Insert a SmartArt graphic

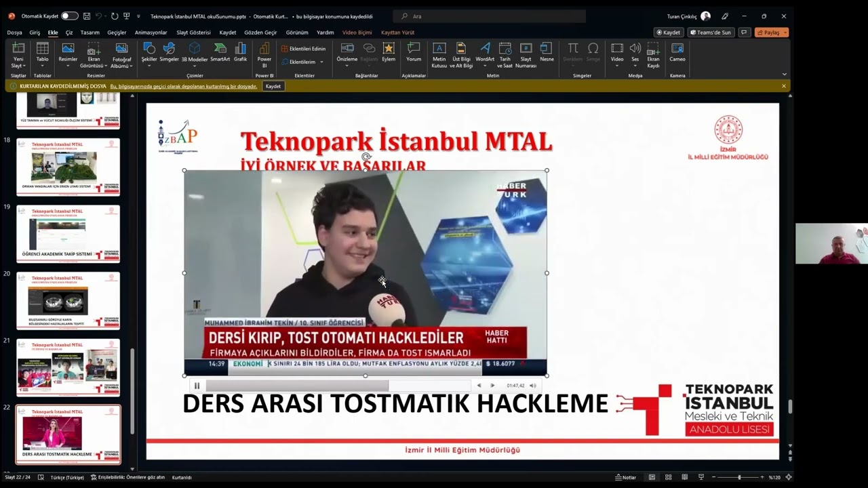[x=220, y=52]
